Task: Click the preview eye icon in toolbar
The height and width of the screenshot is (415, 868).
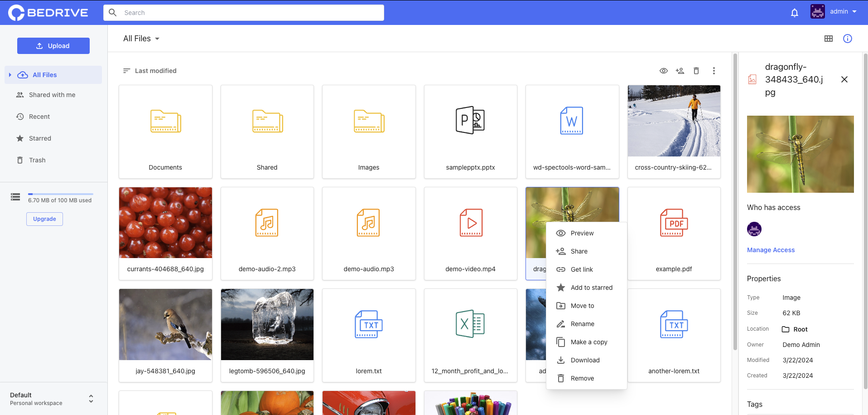Action: pos(663,71)
